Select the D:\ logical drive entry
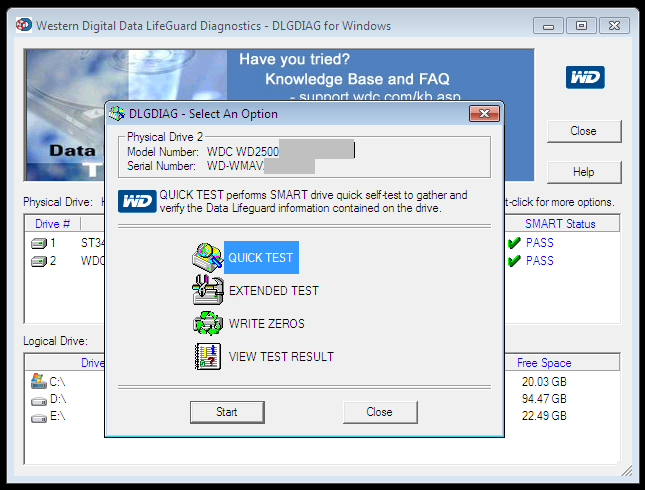The image size is (645, 490). tap(57, 399)
